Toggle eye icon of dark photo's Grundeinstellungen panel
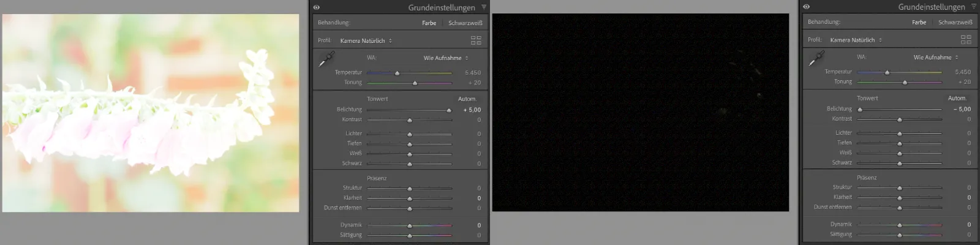The width and height of the screenshot is (980, 245). point(807,7)
